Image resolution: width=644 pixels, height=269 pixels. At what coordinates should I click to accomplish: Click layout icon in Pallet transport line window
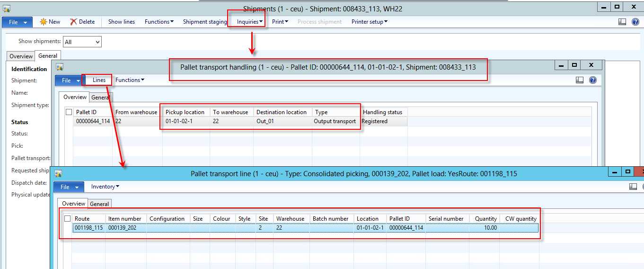pyautogui.click(x=633, y=187)
